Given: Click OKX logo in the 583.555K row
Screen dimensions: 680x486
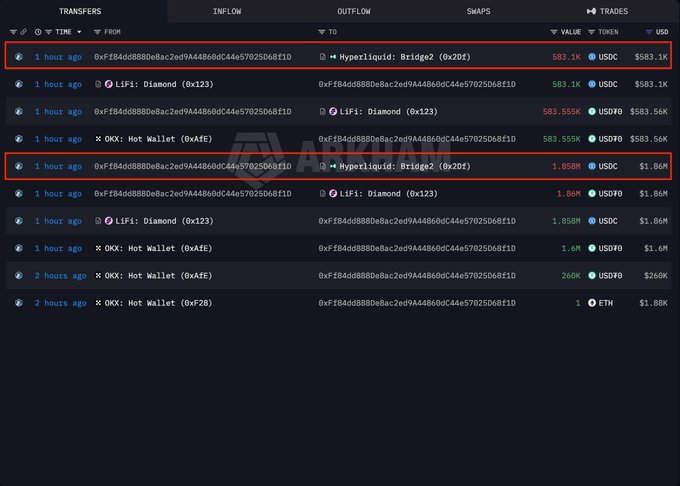Looking at the screenshot, I should pyautogui.click(x=98, y=139).
